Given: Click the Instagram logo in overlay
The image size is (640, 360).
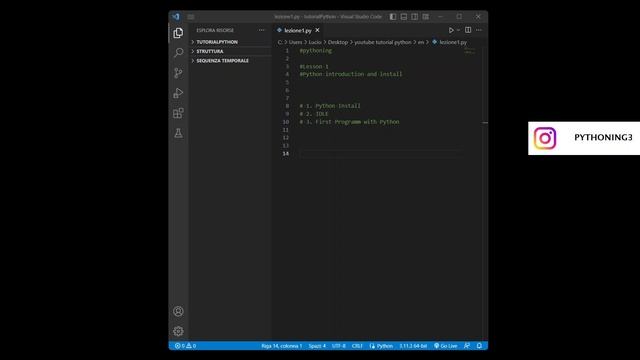Looking at the screenshot, I should (x=545, y=138).
